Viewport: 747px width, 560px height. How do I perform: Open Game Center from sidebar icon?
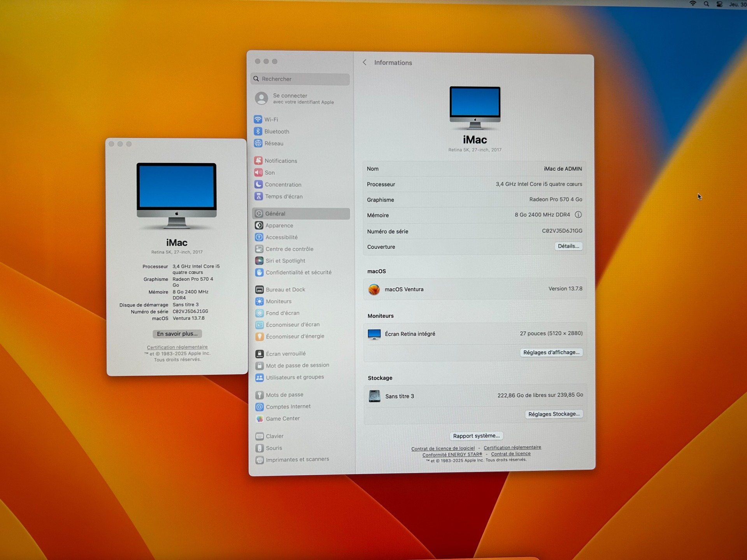pos(260,419)
